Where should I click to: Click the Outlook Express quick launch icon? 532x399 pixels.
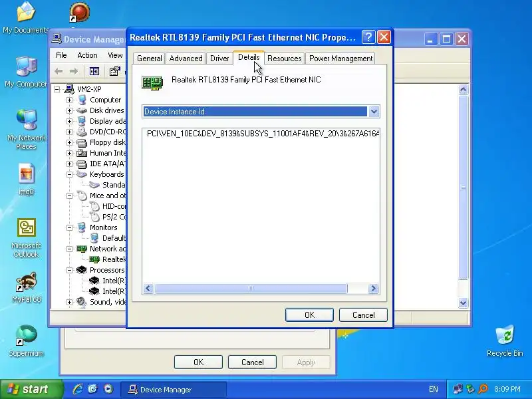click(x=92, y=389)
